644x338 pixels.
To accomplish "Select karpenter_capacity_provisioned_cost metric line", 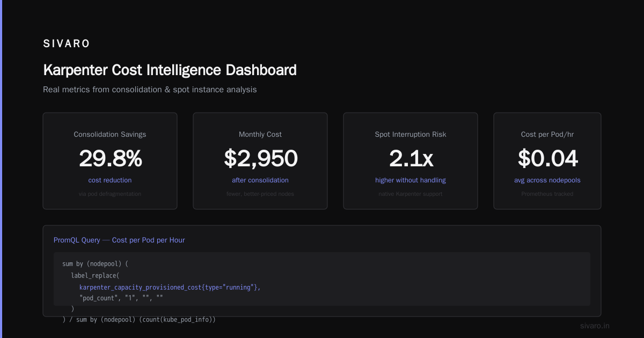I will coord(170,287).
